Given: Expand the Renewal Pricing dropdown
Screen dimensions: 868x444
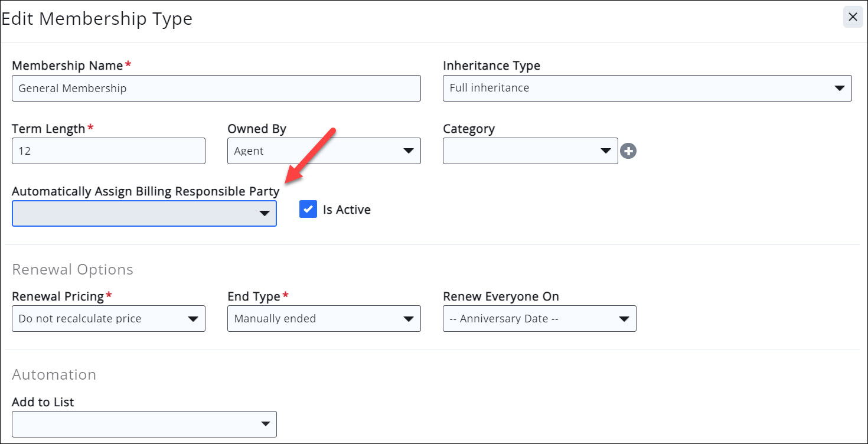Looking at the screenshot, I should click(109, 319).
